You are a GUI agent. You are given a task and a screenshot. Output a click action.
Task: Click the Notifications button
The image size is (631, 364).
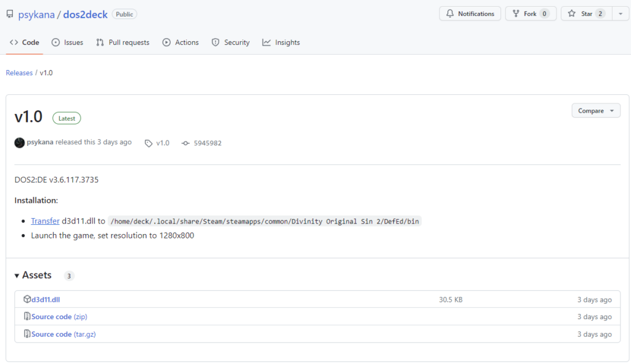(470, 14)
